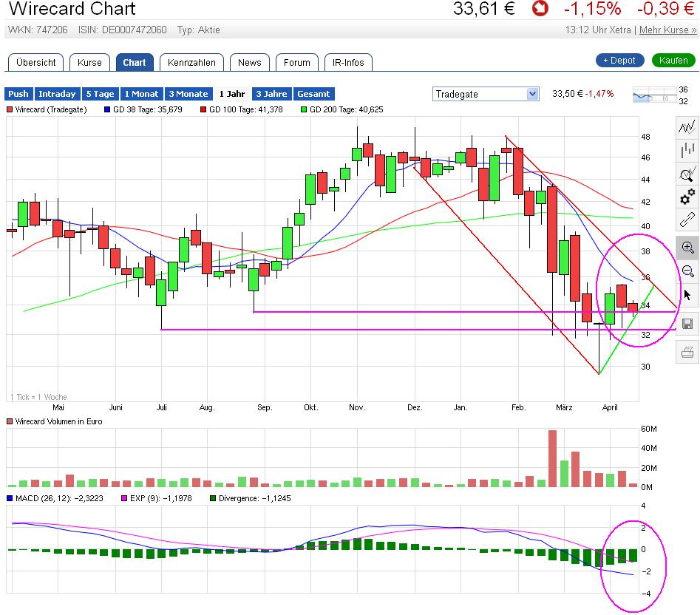Click the blue MACD legend swatch
Image resolution: width=700 pixels, height=615 pixels.
(10, 498)
